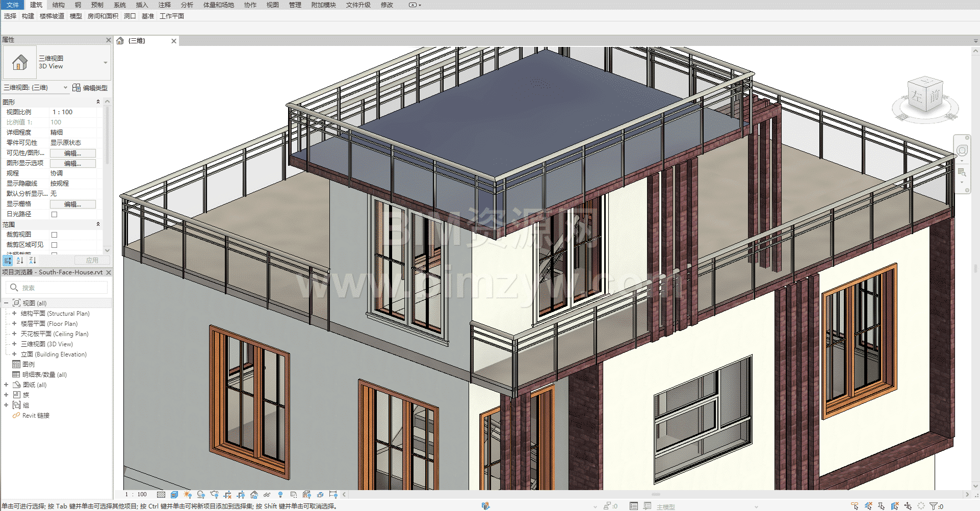Expand the 立面 (Building Elevation) node
The width and height of the screenshot is (980, 511).
click(14, 354)
